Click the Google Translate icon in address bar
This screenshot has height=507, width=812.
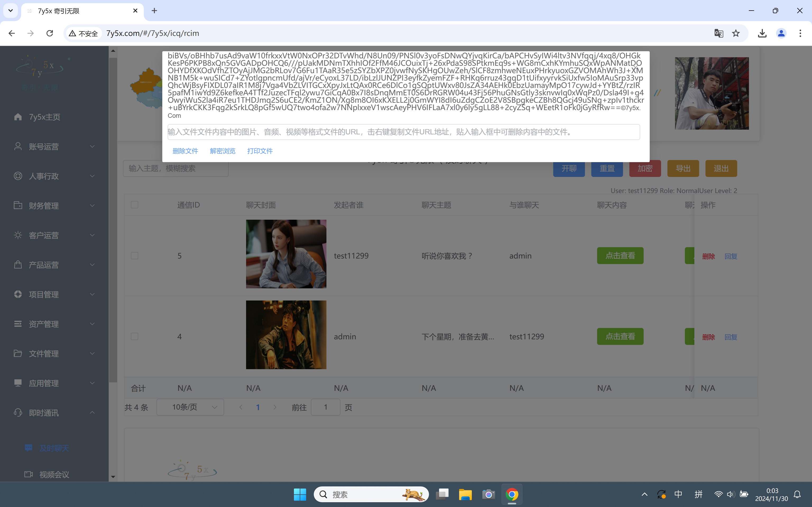pyautogui.click(x=718, y=33)
